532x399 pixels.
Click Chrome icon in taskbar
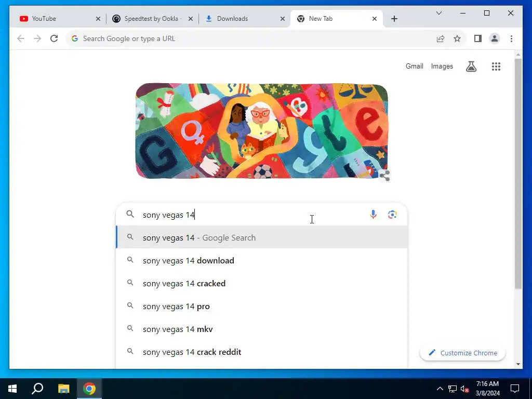click(89, 389)
